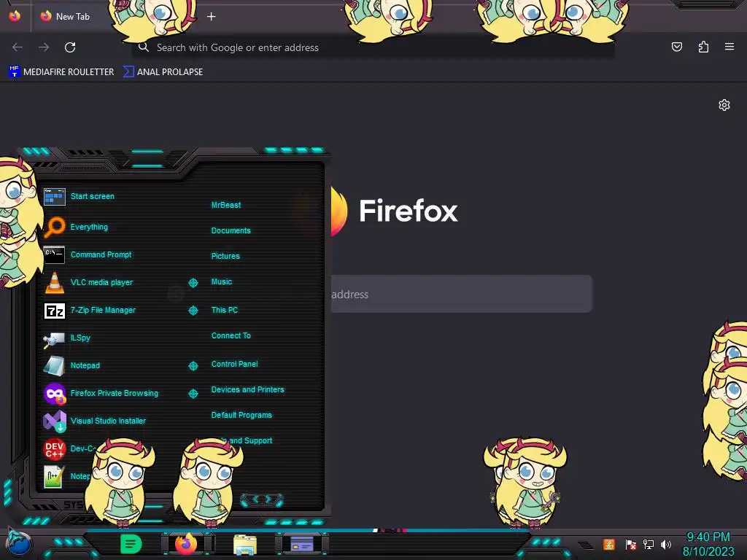Go back using the back arrow
Image resolution: width=747 pixels, height=560 pixels.
(18, 47)
